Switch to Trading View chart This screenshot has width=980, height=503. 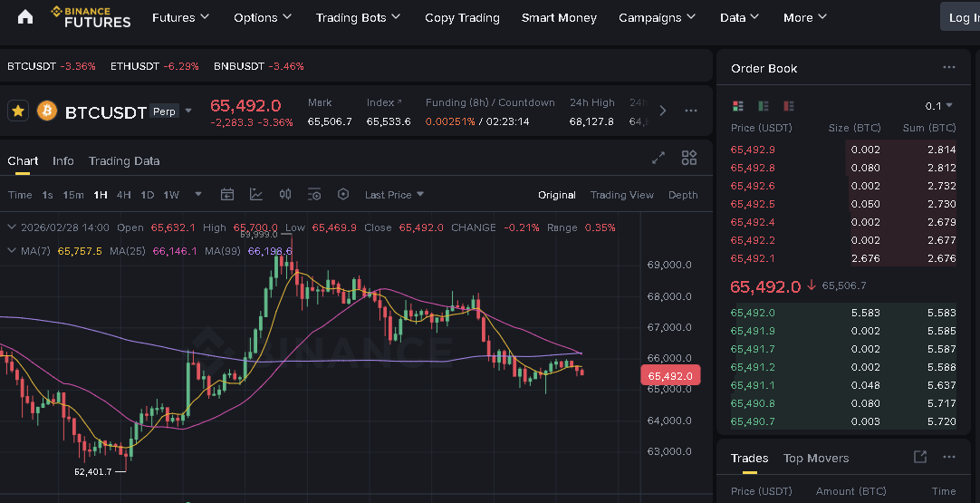click(622, 195)
